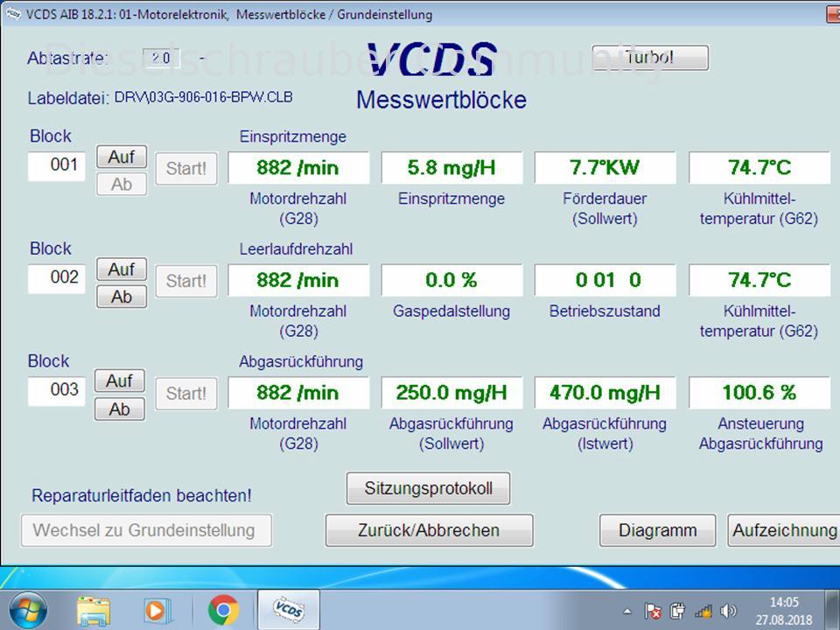840x630 pixels.
Task: Select Block 002 Motordrehzahl 882 /min value
Action: click(x=298, y=280)
